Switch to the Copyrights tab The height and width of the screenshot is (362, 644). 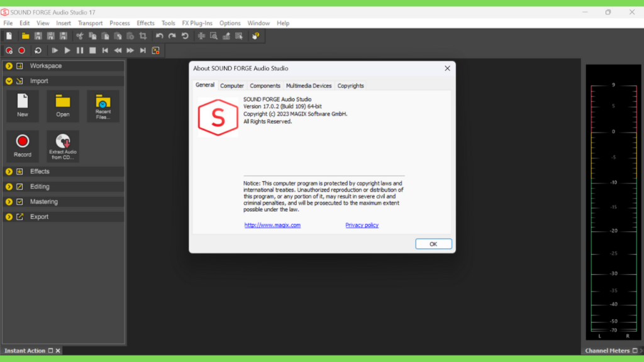tap(351, 85)
